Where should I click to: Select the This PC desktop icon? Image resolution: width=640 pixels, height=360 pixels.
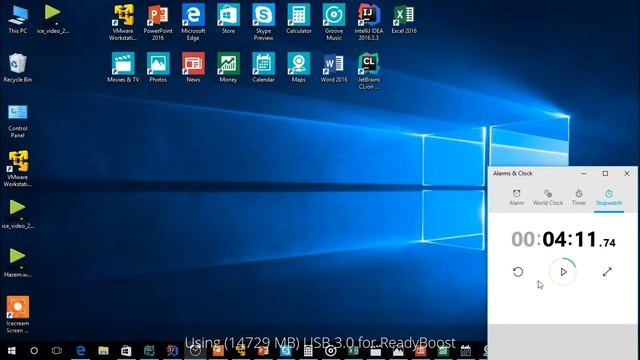tap(18, 20)
